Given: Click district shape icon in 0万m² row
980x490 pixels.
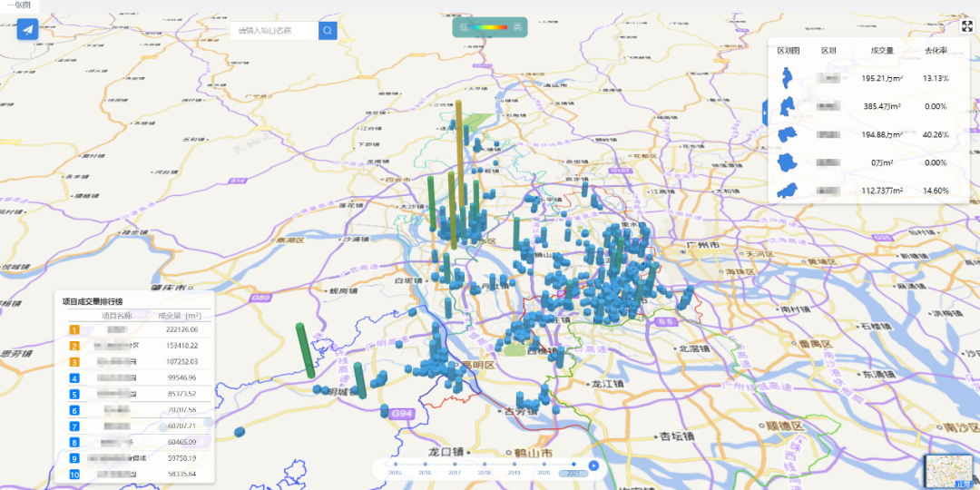Looking at the screenshot, I should tap(788, 162).
